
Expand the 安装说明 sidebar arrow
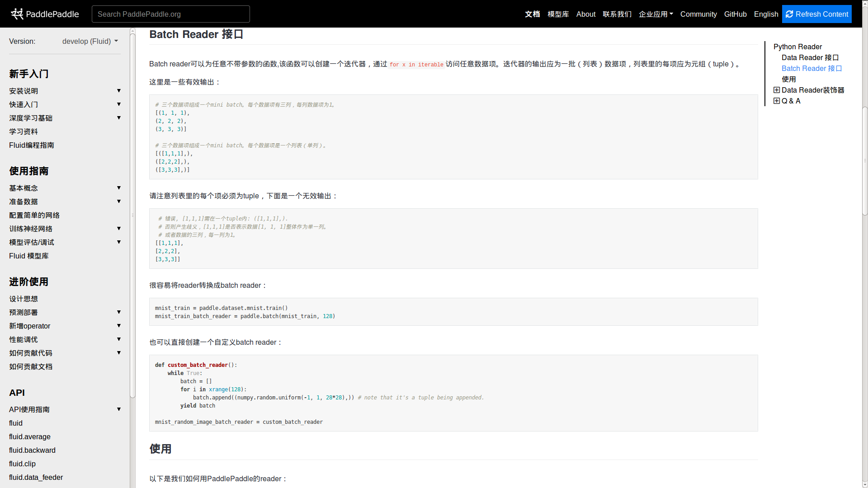(x=119, y=91)
